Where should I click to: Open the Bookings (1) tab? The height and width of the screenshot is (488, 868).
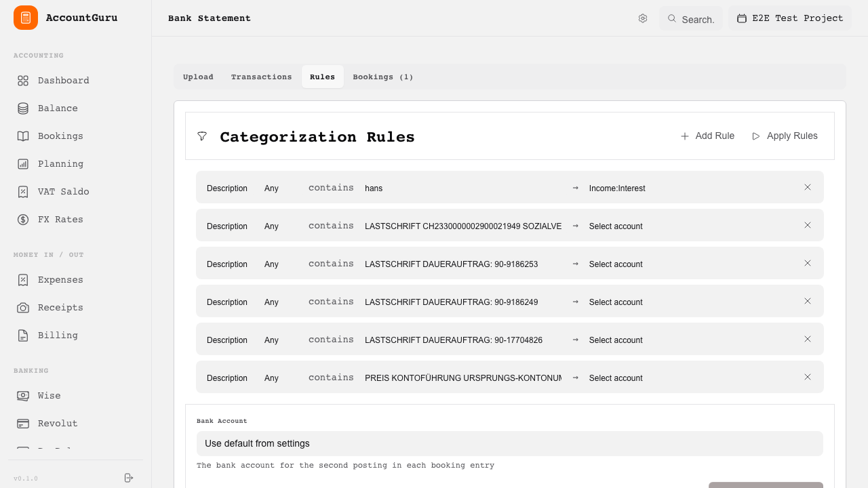click(x=383, y=77)
